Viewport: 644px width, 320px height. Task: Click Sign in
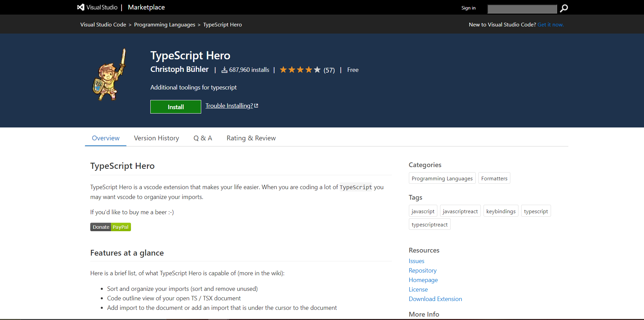click(468, 8)
